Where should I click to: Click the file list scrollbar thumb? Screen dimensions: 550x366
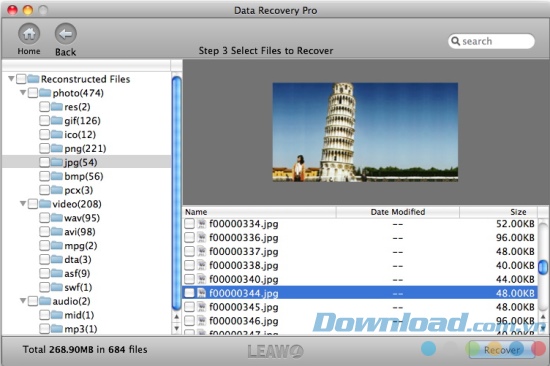(x=543, y=267)
